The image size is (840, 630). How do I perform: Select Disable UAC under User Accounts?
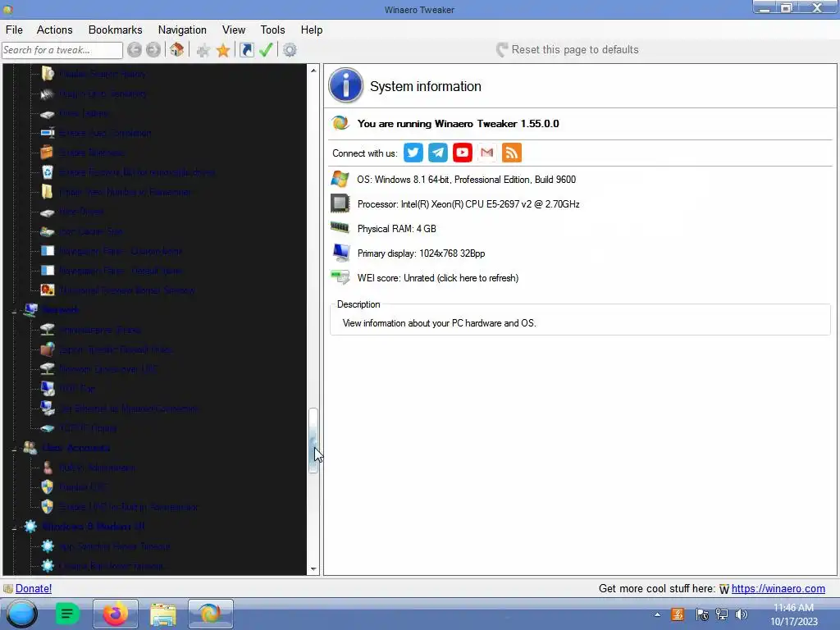tap(82, 487)
